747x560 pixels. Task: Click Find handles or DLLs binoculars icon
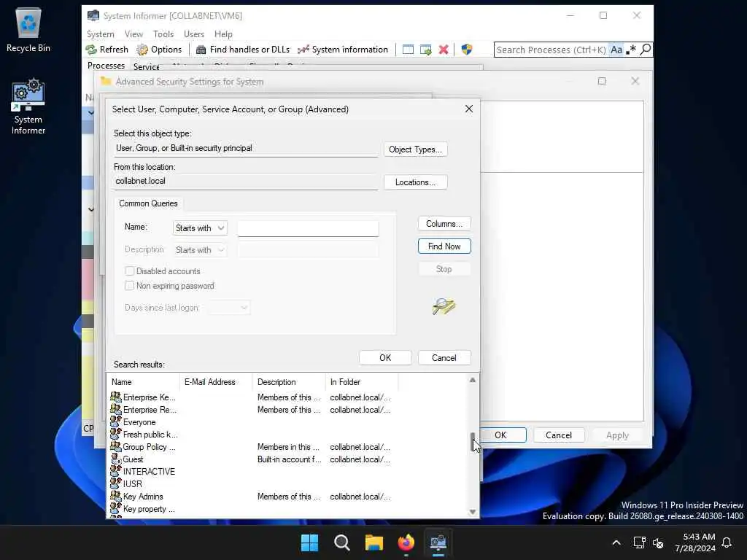tap(201, 50)
